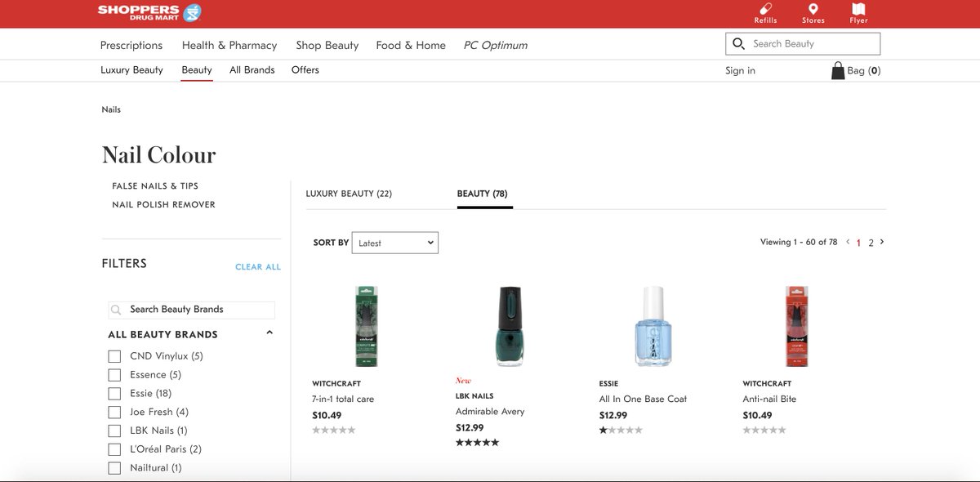
Task: Tick the Essie brand checkbox
Action: pyautogui.click(x=114, y=394)
